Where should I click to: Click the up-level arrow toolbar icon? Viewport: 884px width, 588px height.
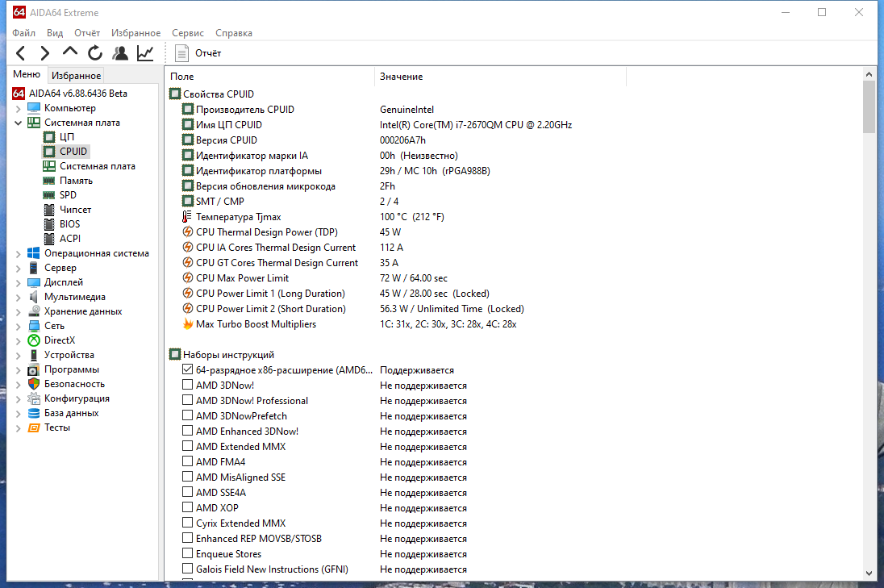point(70,52)
